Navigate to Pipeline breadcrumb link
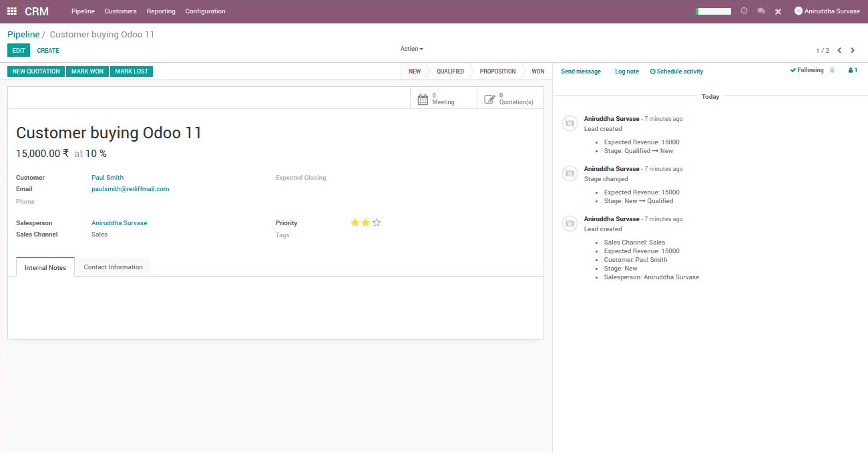Screen dimensions: 868x453 click(23, 34)
